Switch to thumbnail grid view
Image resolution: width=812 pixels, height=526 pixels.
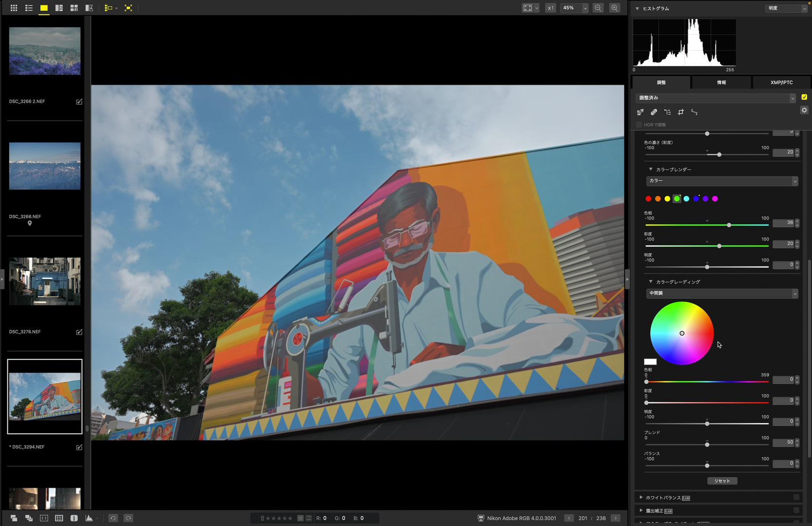tap(14, 8)
